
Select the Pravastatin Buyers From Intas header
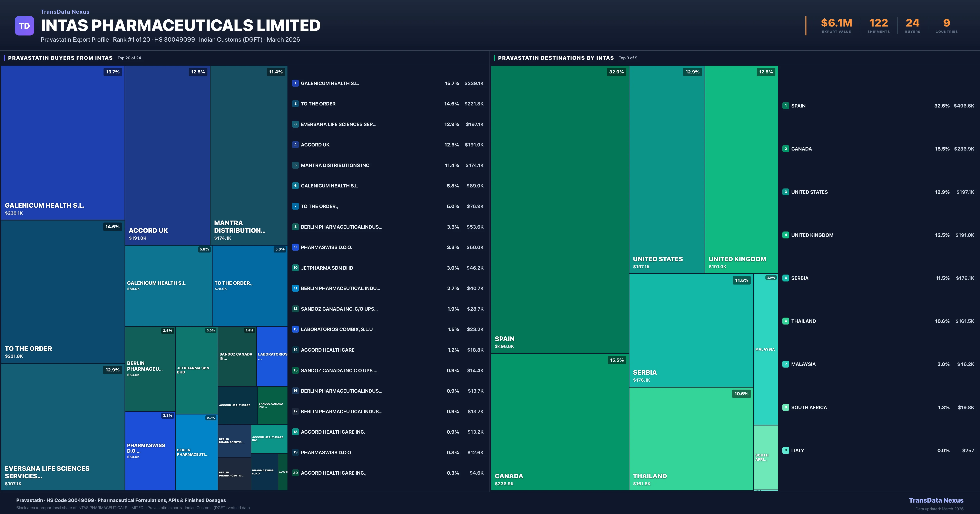pyautogui.click(x=60, y=58)
